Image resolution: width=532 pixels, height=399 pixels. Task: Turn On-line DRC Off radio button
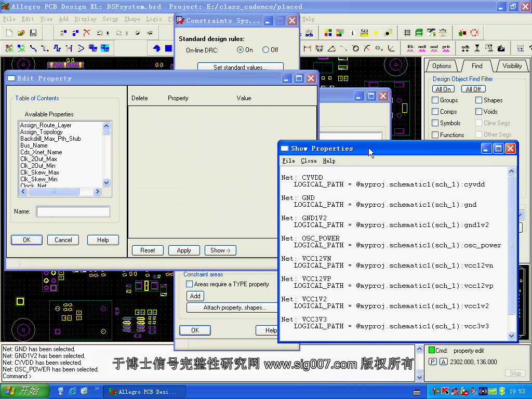click(x=266, y=50)
